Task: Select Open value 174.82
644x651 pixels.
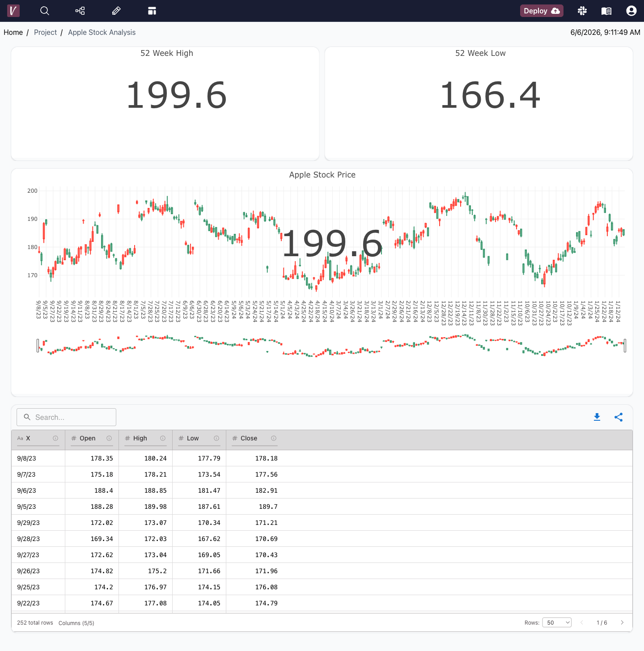Action: tap(102, 571)
